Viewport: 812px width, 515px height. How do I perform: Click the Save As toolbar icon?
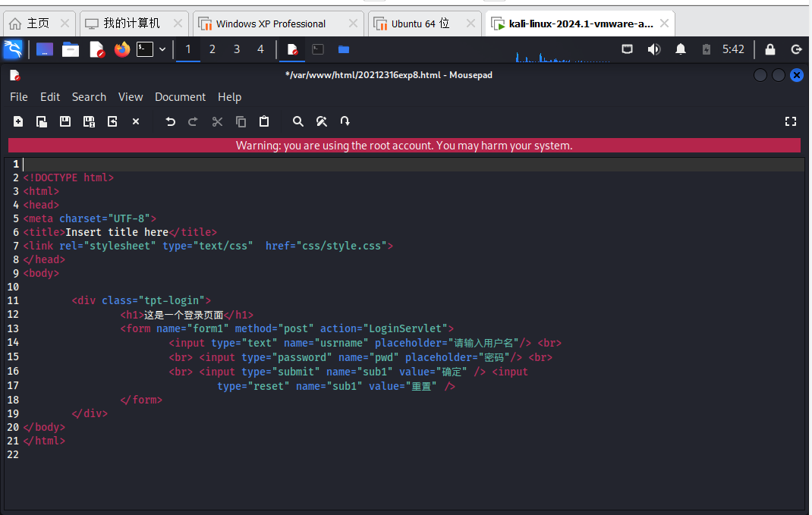pyautogui.click(x=89, y=121)
